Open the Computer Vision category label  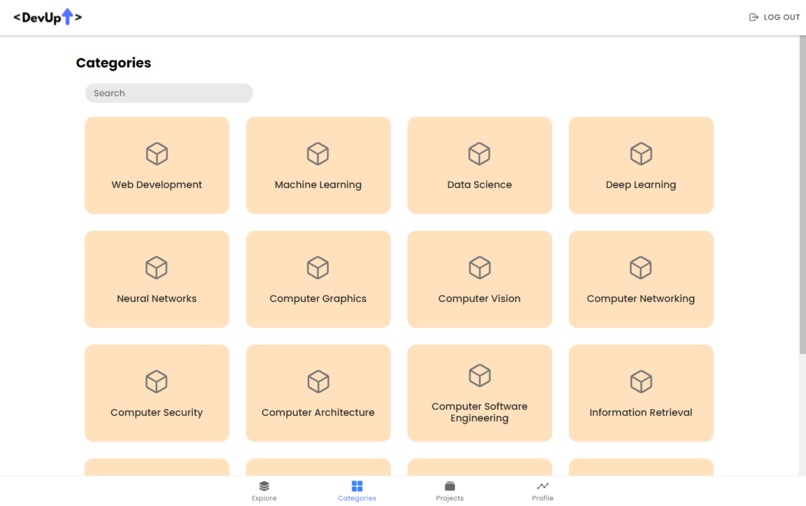point(480,299)
